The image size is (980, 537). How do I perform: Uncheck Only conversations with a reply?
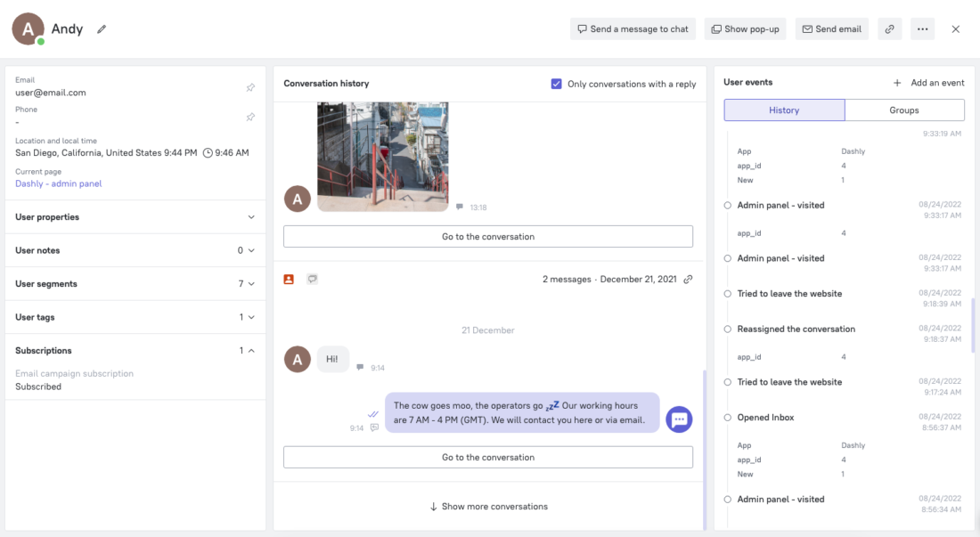(x=556, y=83)
